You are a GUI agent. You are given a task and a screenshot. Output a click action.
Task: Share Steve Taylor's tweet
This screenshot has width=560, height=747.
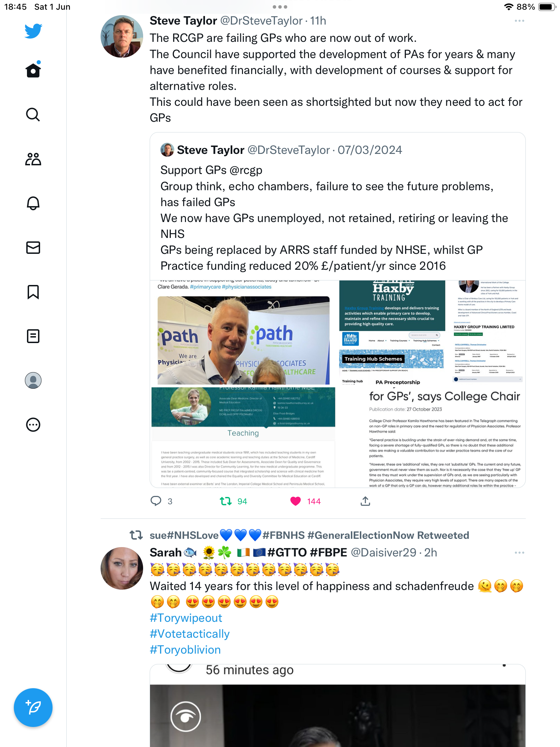tap(365, 501)
